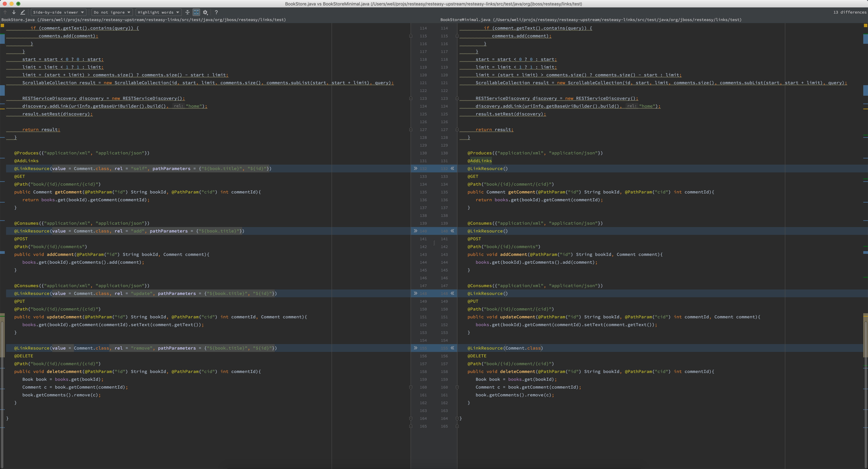868x469 pixels.
Task: Go to previous difference arrow
Action: pyautogui.click(x=5, y=12)
